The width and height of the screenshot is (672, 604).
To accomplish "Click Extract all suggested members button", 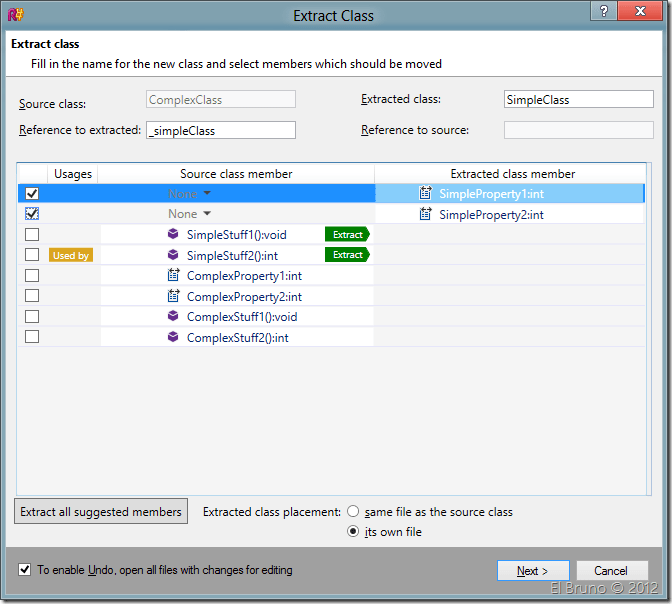I will (102, 511).
